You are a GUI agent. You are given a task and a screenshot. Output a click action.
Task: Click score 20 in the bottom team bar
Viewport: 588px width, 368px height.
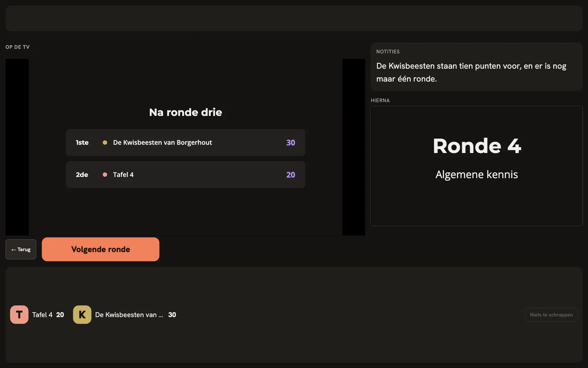(60, 315)
